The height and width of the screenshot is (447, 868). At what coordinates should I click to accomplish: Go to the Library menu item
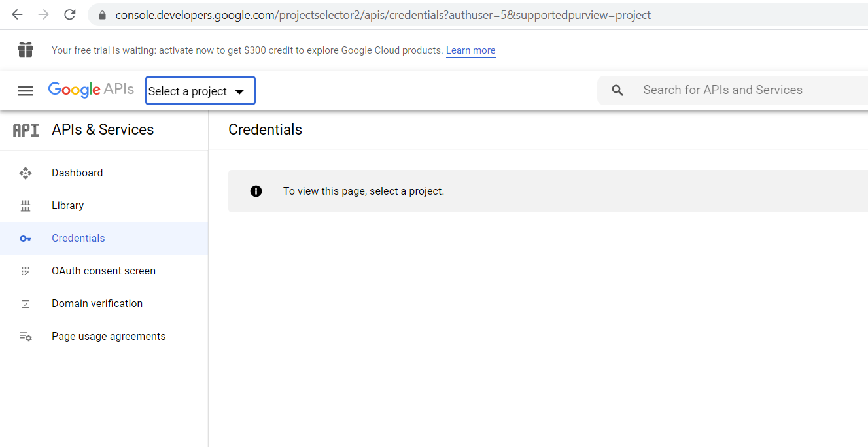67,206
